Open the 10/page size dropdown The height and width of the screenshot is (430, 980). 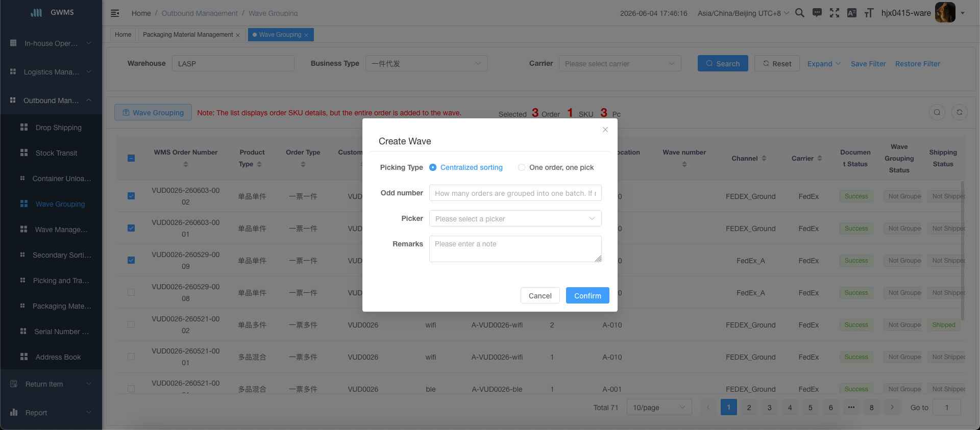[659, 407]
